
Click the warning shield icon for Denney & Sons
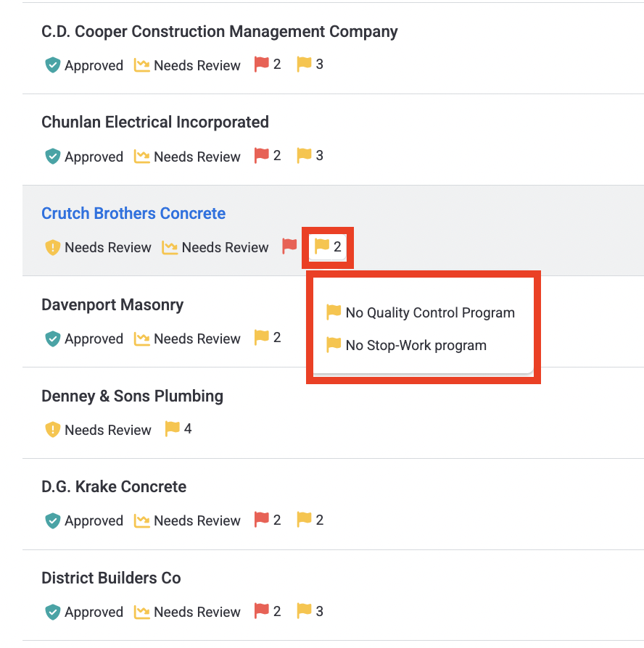coord(52,430)
